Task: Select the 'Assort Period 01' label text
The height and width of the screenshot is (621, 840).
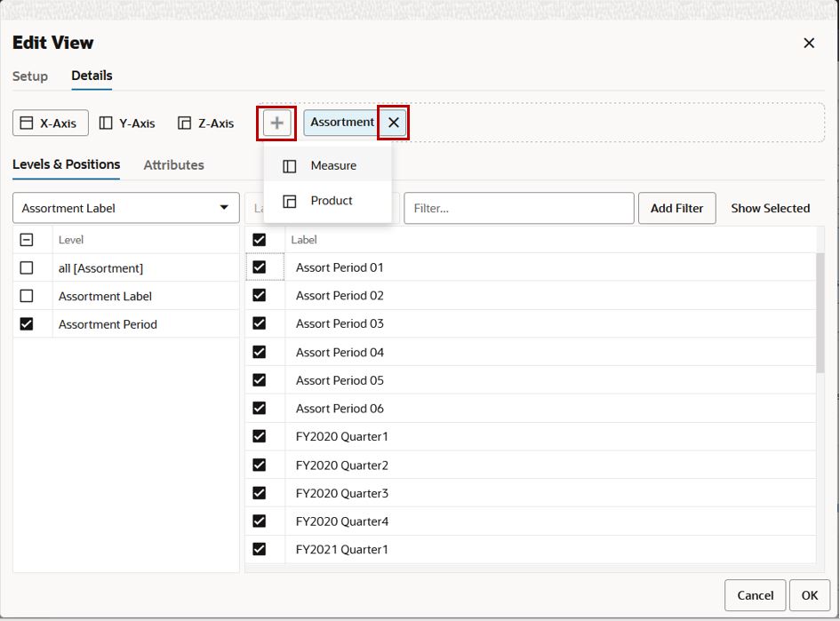Action: pos(340,267)
